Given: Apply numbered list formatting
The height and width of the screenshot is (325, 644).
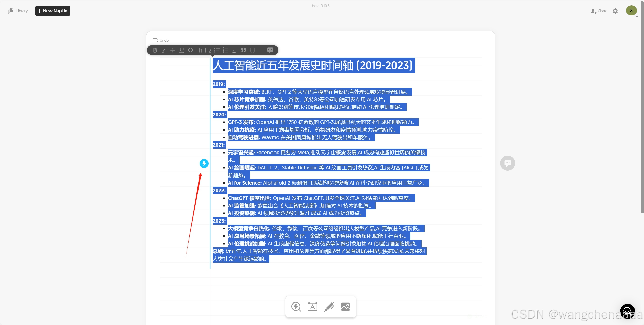Looking at the screenshot, I should point(226,50).
